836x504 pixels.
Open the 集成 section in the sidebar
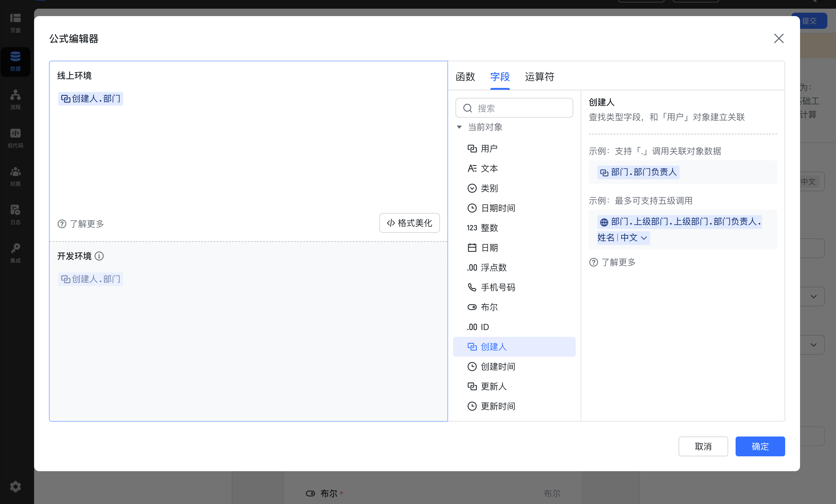(x=15, y=253)
